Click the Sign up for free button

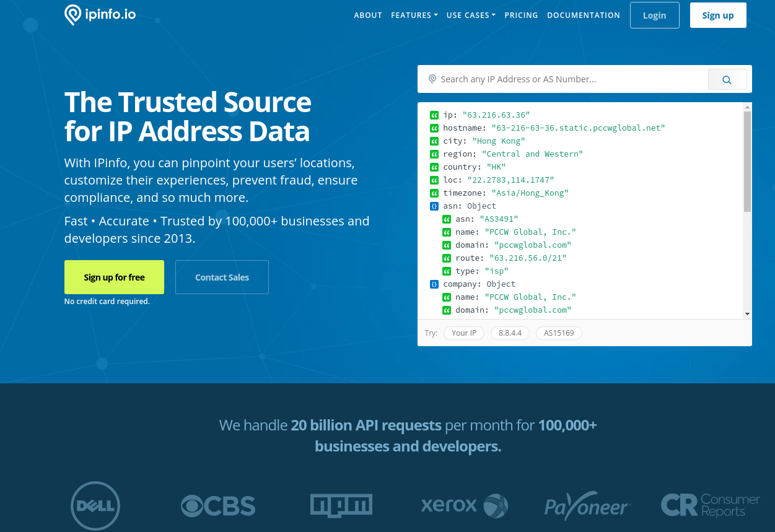114,277
